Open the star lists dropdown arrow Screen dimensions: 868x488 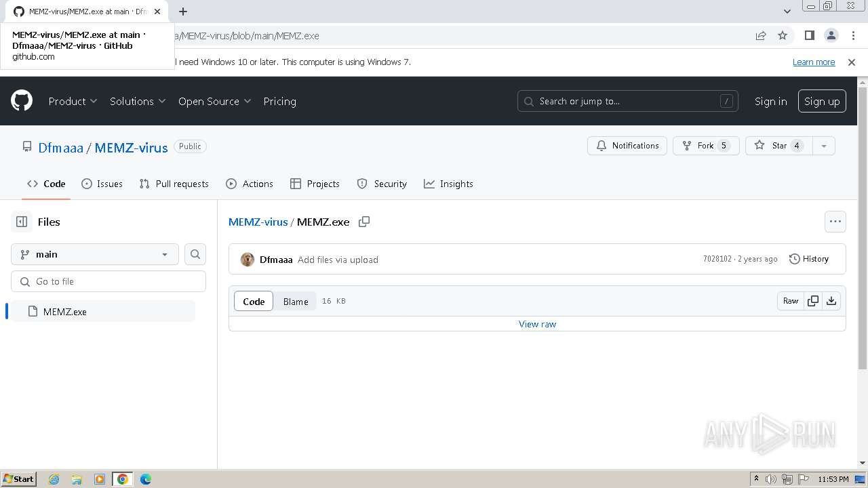(824, 146)
